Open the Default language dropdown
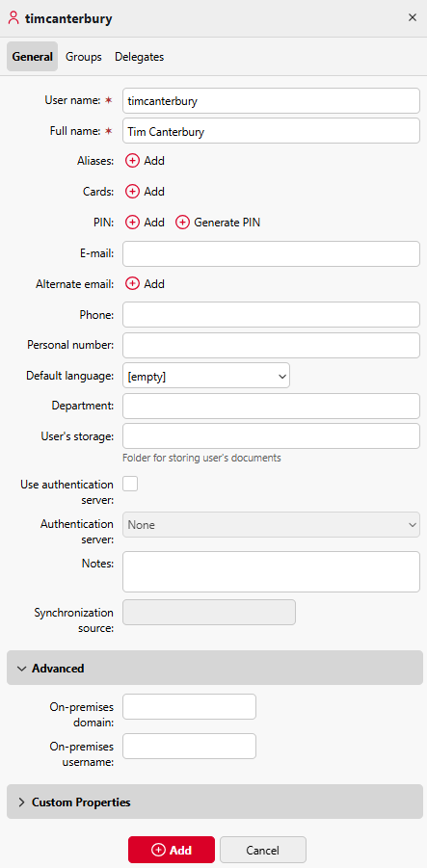427x868 pixels. pyautogui.click(x=206, y=376)
